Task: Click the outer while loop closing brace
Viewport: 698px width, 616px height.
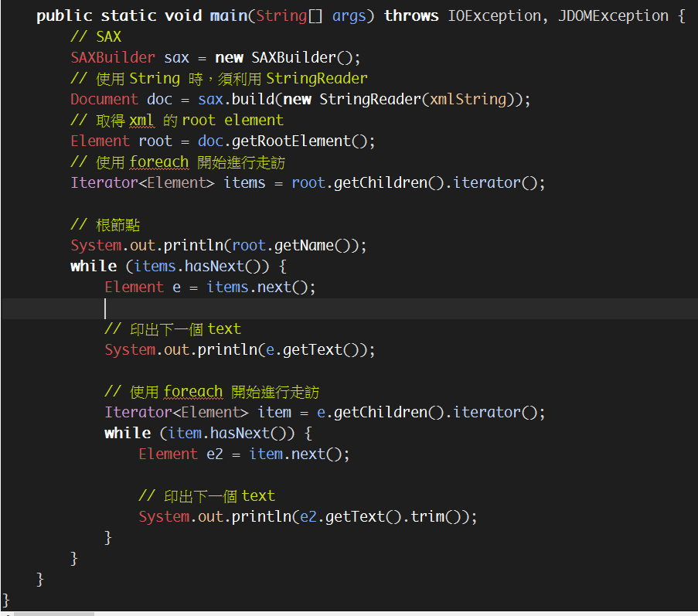Action: pos(74,559)
